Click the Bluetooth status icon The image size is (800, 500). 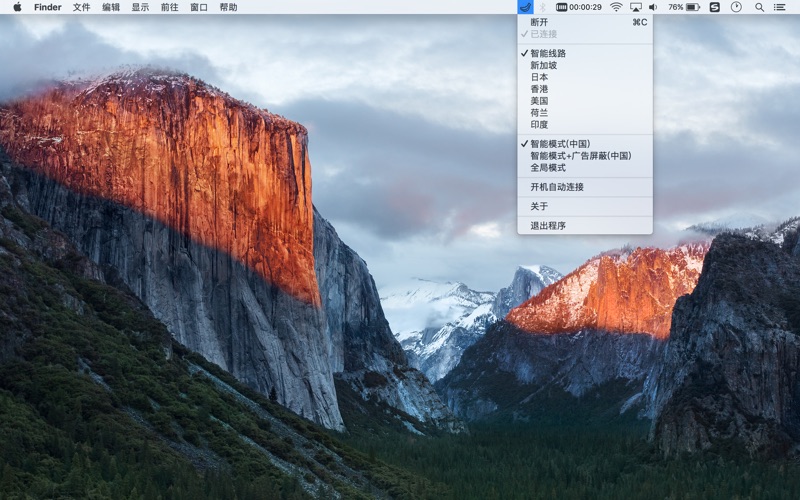point(543,7)
